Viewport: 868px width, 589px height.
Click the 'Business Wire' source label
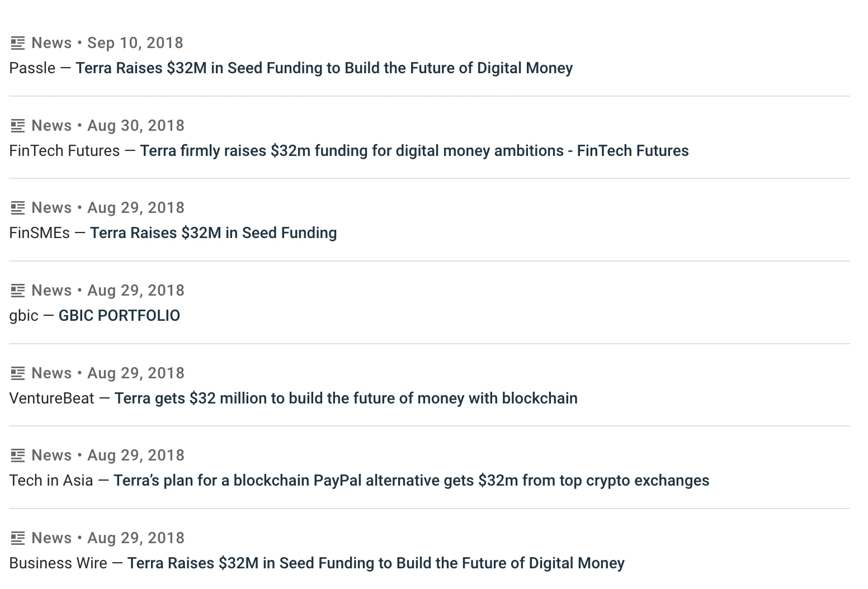click(58, 563)
